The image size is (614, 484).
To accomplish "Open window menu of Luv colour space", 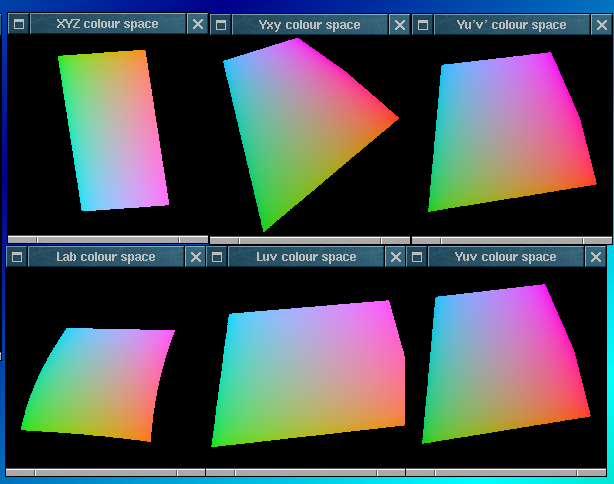I will (217, 257).
